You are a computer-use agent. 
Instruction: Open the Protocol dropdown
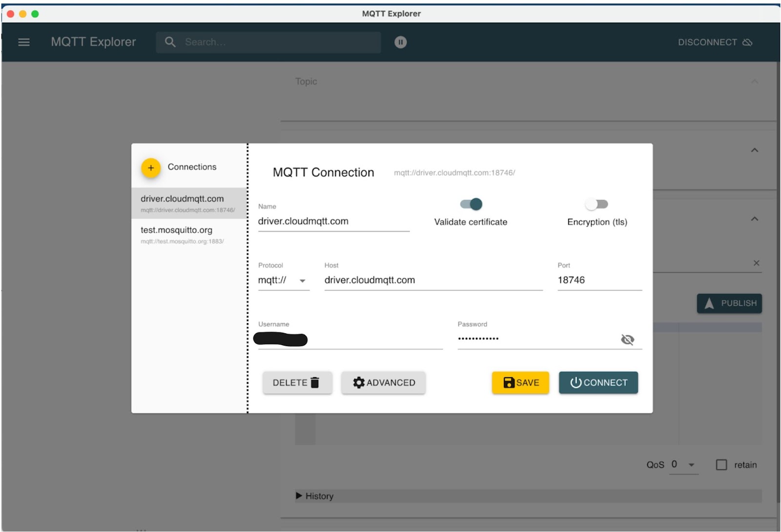pos(284,280)
